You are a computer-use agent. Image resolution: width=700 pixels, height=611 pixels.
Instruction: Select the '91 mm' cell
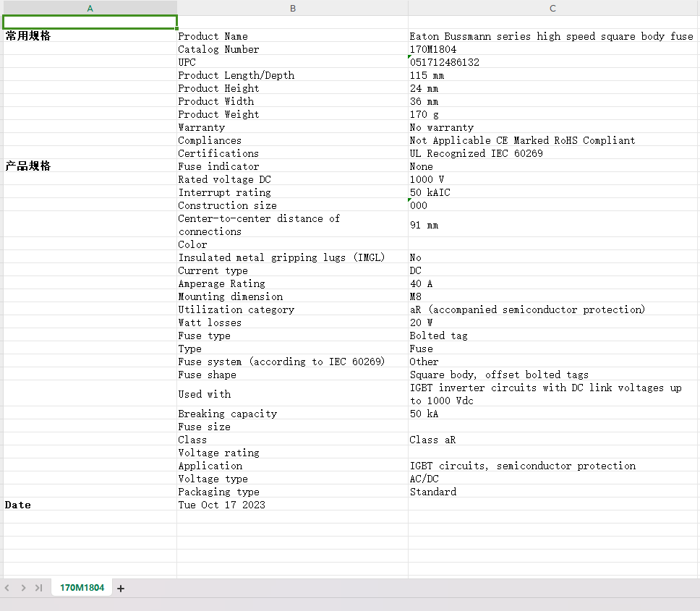point(552,224)
